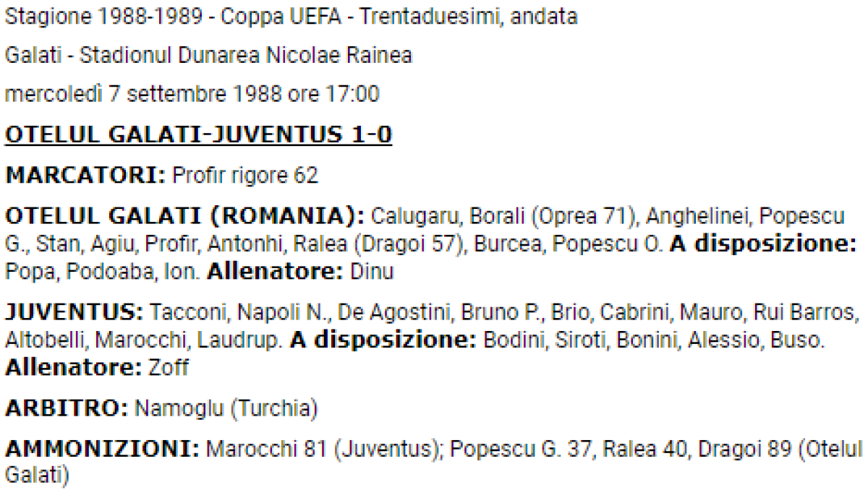Screen dimensions: 868x490
Task: Click the referee name Namoglu
Action: (x=179, y=408)
